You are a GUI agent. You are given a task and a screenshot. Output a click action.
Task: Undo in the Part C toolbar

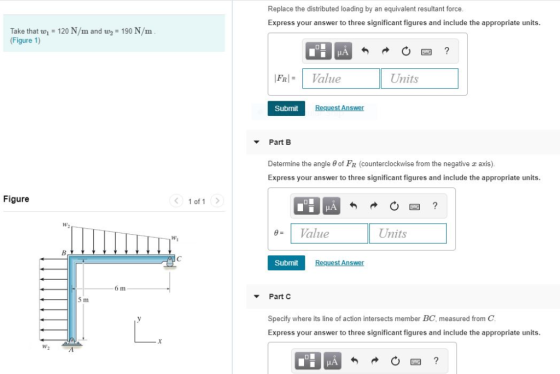click(x=354, y=361)
